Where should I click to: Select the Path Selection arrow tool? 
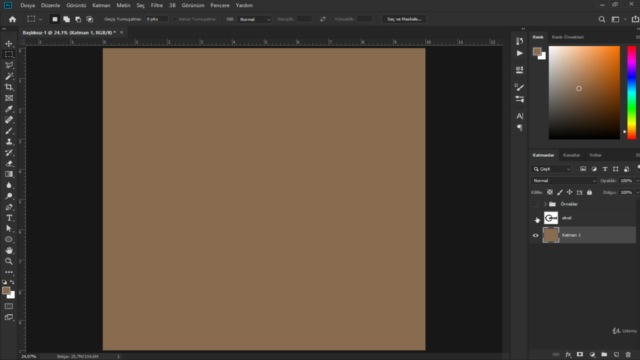(9, 229)
